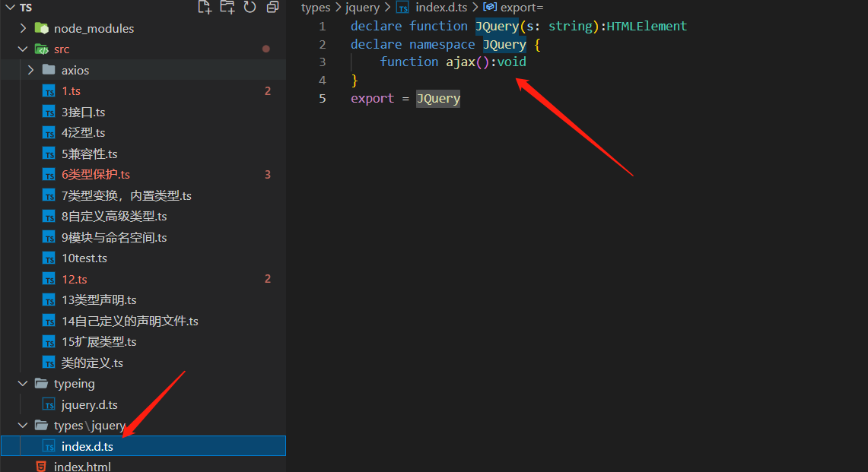The image size is (868, 472).
Task: Click the New Folder icon in explorer header
Action: click(227, 7)
